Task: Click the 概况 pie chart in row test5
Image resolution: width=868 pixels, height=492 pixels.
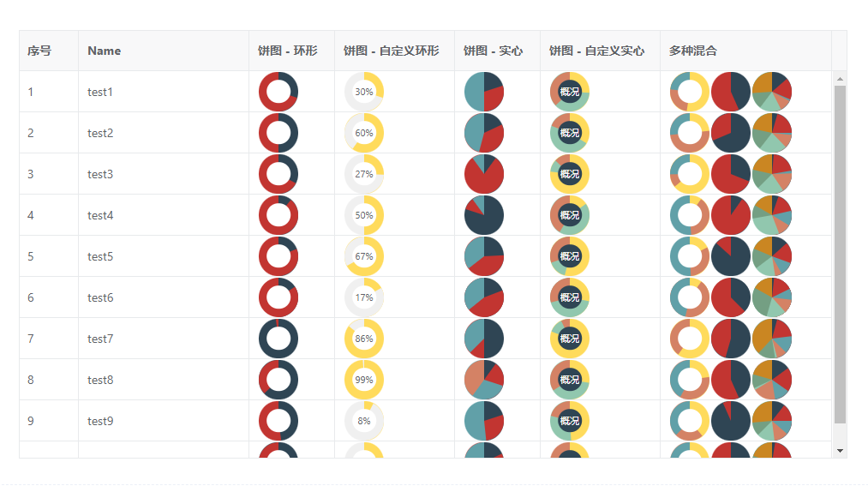Action: (x=570, y=256)
